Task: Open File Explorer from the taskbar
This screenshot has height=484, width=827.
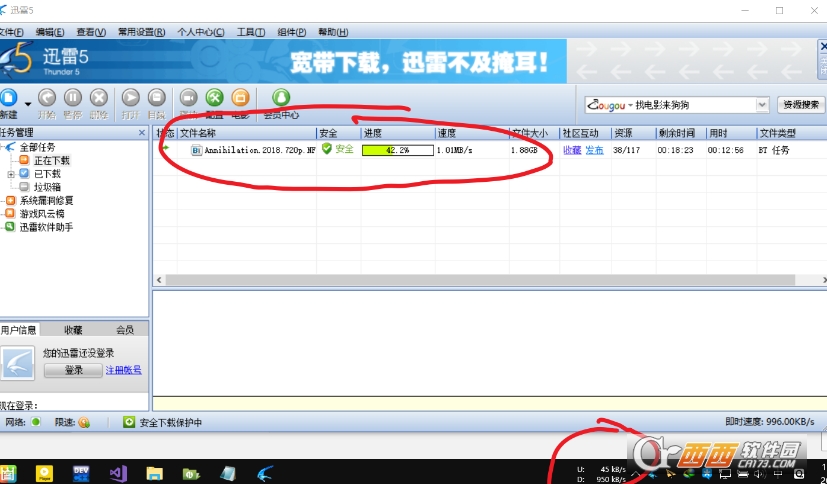Action: (155, 473)
